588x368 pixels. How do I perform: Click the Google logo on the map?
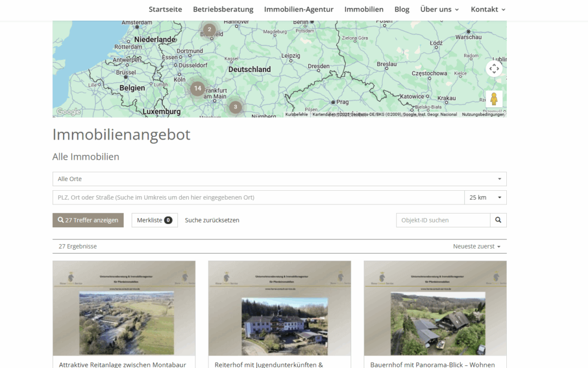tap(68, 112)
